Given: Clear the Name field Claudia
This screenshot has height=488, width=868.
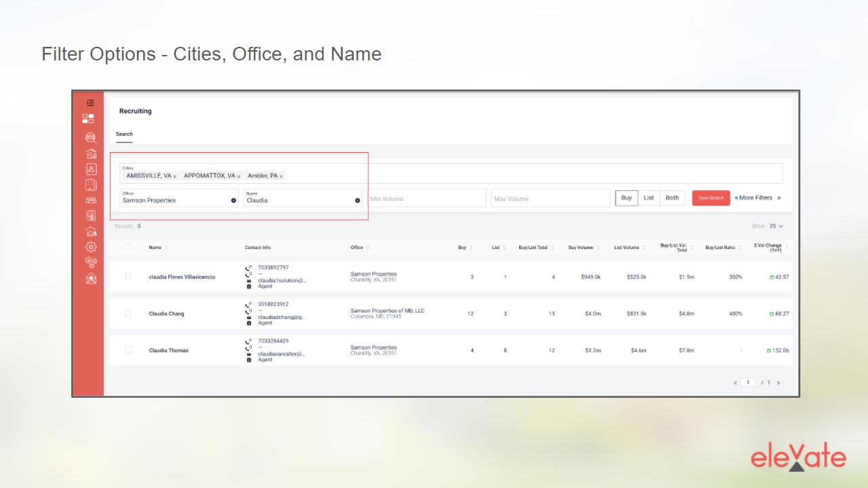Looking at the screenshot, I should 358,200.
